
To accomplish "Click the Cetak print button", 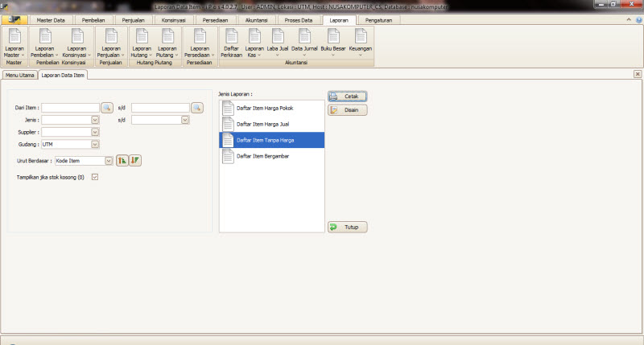I will pyautogui.click(x=348, y=97).
